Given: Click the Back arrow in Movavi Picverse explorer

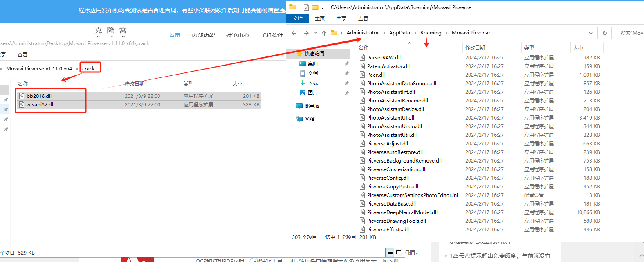Looking at the screenshot, I should point(294,33).
